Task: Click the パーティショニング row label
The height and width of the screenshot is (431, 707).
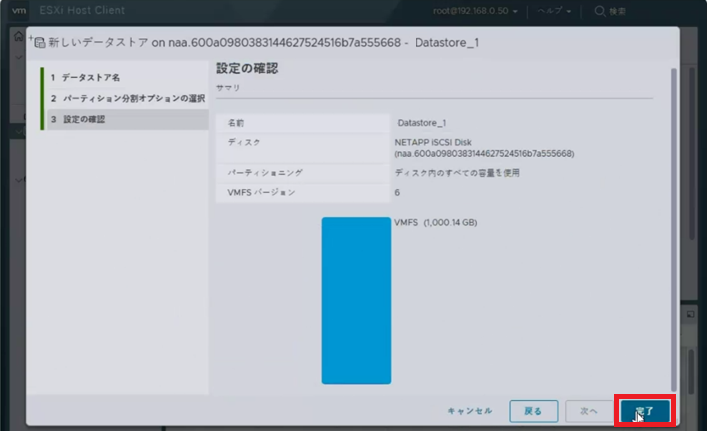Action: (x=265, y=173)
